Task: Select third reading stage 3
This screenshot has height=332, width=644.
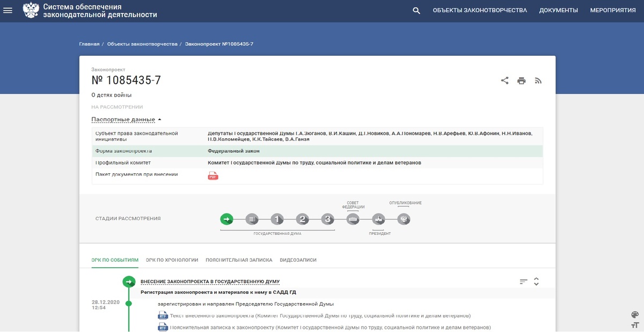Action: tap(328, 219)
